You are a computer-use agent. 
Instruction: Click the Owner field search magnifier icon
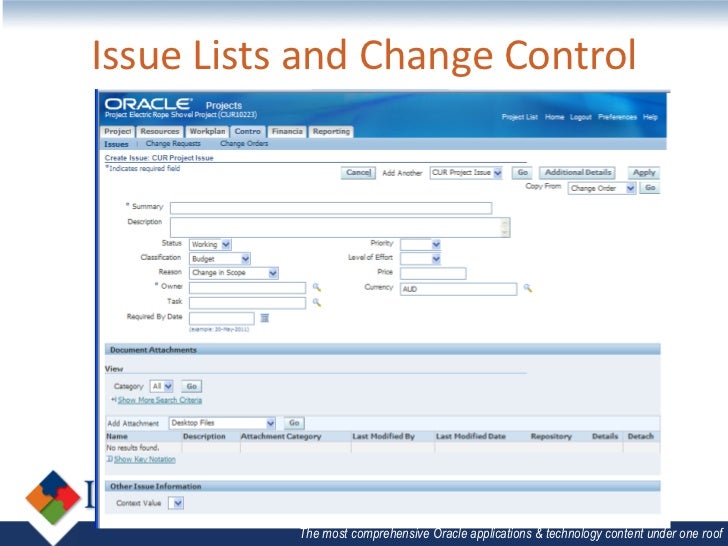pyautogui.click(x=317, y=287)
